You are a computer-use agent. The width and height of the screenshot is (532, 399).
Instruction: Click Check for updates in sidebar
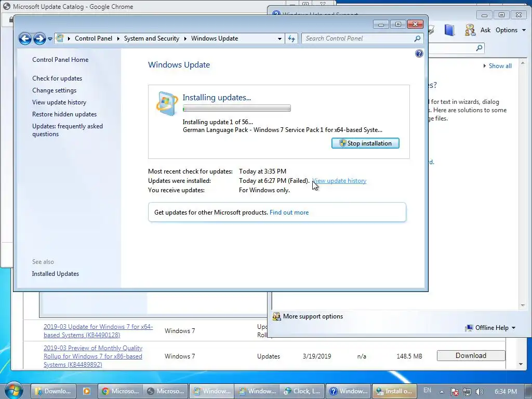click(x=57, y=78)
